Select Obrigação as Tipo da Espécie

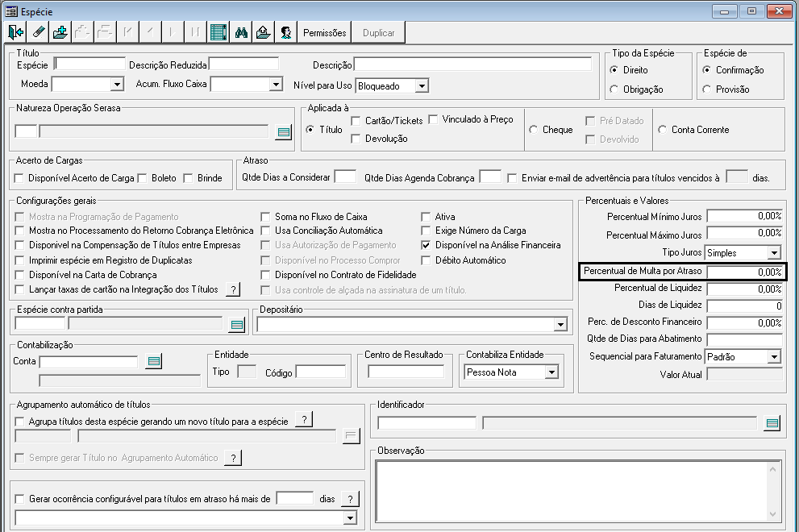point(614,89)
